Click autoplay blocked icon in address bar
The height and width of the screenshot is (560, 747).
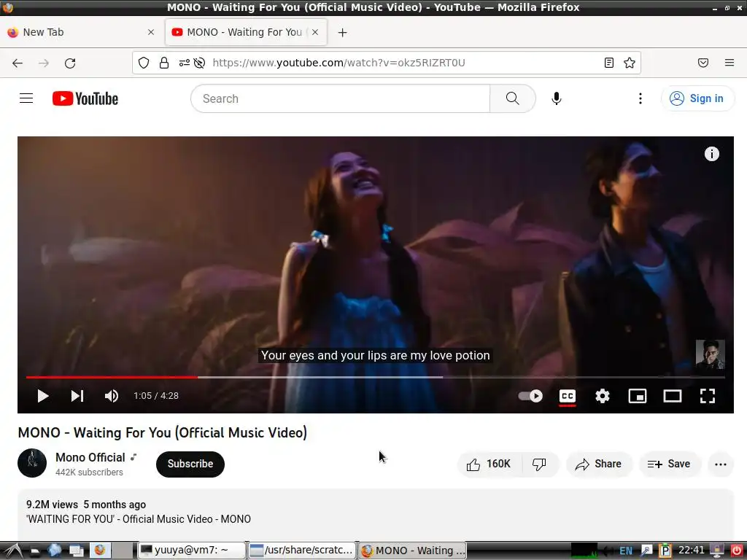[x=200, y=63]
